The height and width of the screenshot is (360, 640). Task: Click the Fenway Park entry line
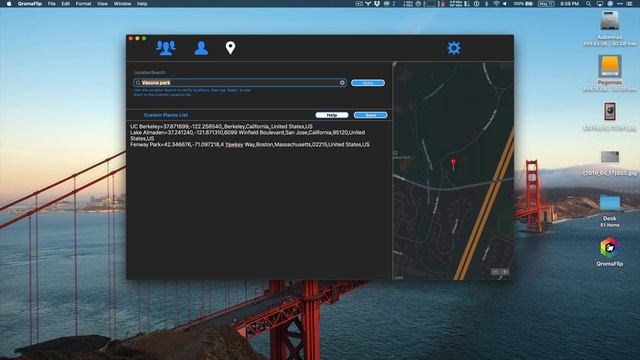(x=249, y=144)
